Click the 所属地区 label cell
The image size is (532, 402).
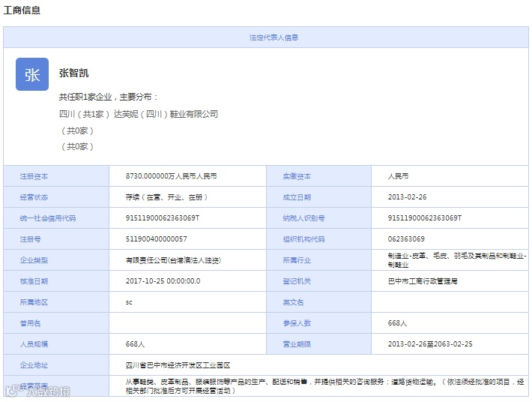[56, 302]
